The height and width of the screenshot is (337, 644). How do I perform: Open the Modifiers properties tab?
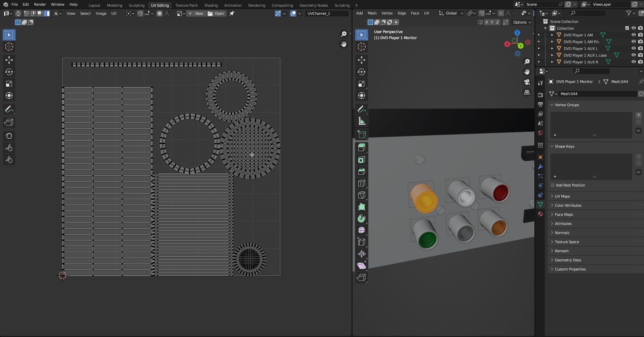point(540,167)
